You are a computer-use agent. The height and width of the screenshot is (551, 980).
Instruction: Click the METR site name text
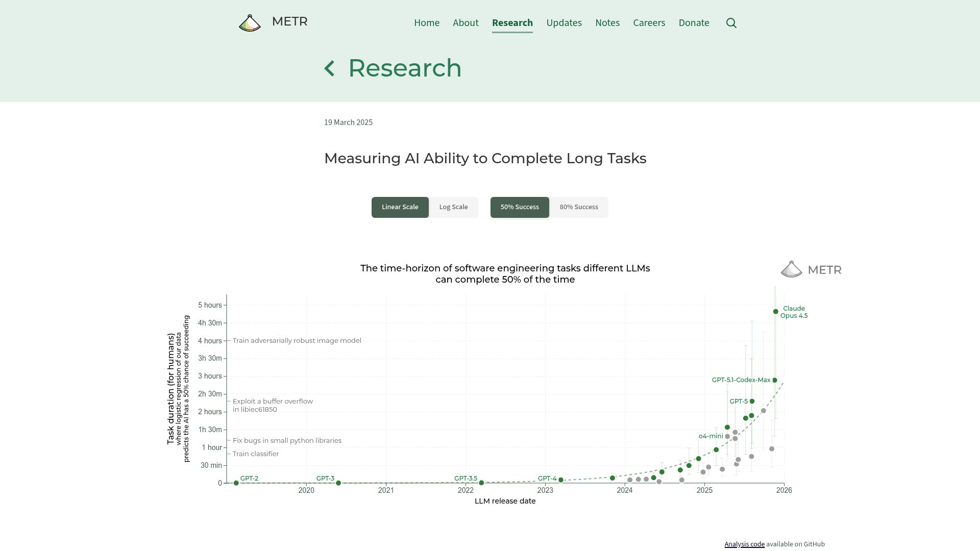[289, 21]
